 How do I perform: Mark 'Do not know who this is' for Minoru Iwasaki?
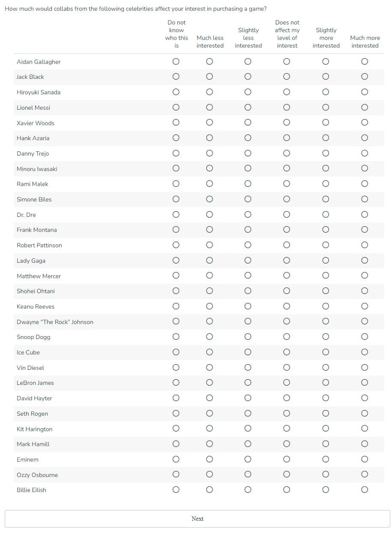point(176,168)
